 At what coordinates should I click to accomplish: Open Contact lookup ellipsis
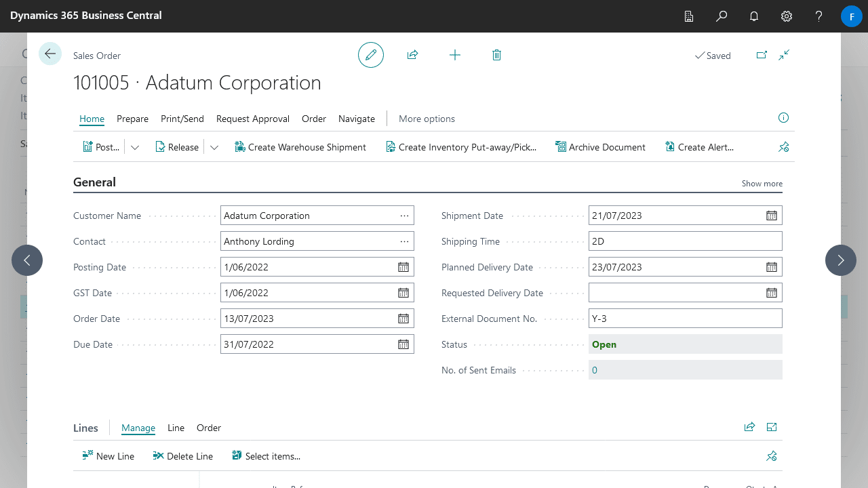(x=405, y=241)
